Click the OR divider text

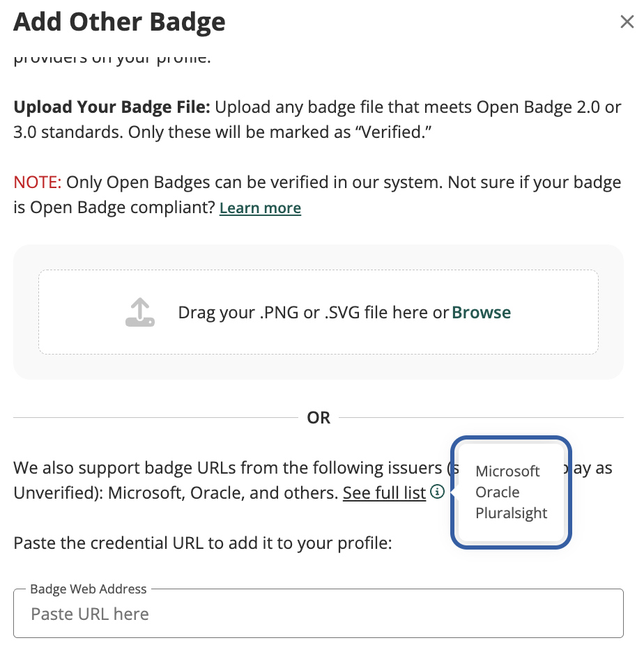[x=319, y=418]
